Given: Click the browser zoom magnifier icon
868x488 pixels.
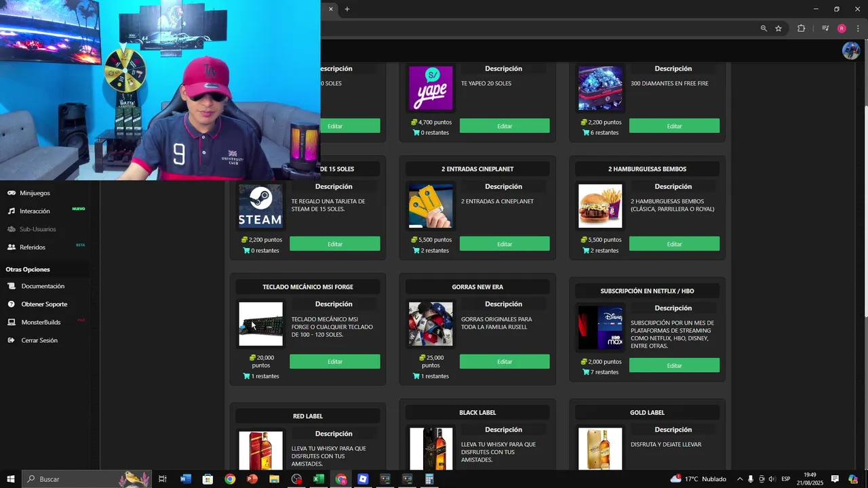Looking at the screenshot, I should point(764,28).
